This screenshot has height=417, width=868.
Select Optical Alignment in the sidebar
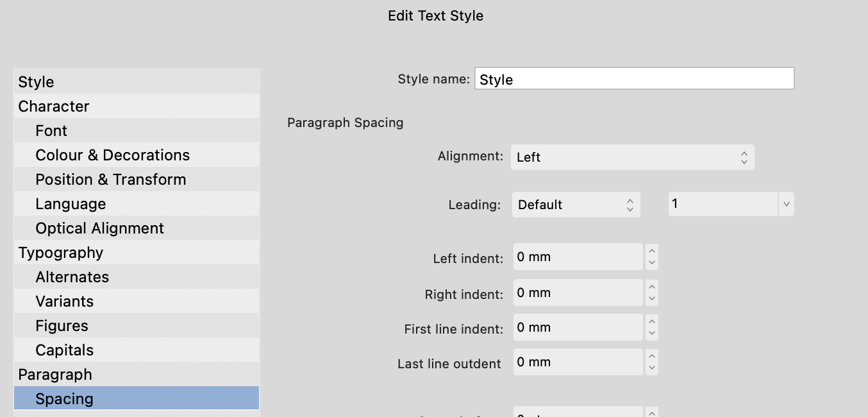click(x=100, y=228)
